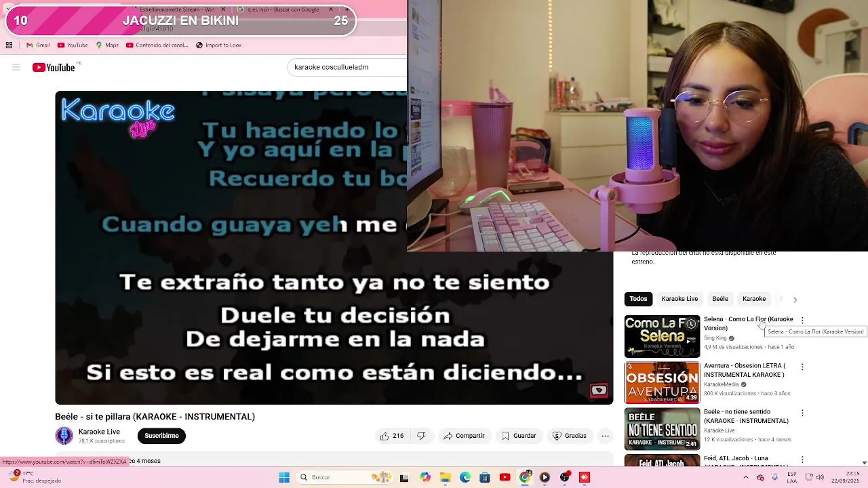Image resolution: width=868 pixels, height=488 pixels.
Task: Dislike the Beéle karaoke video
Action: pyautogui.click(x=421, y=436)
